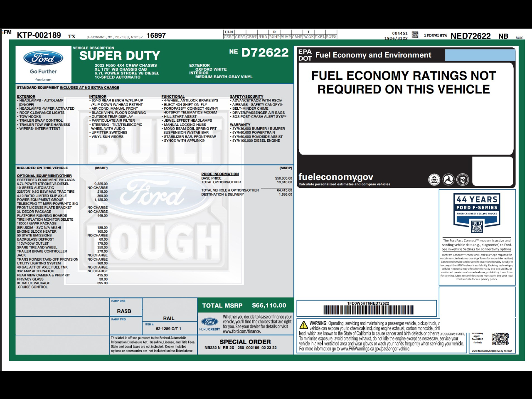Click the 5YR/100,000 DIESEL ENGINE warranty line

pos(255,140)
